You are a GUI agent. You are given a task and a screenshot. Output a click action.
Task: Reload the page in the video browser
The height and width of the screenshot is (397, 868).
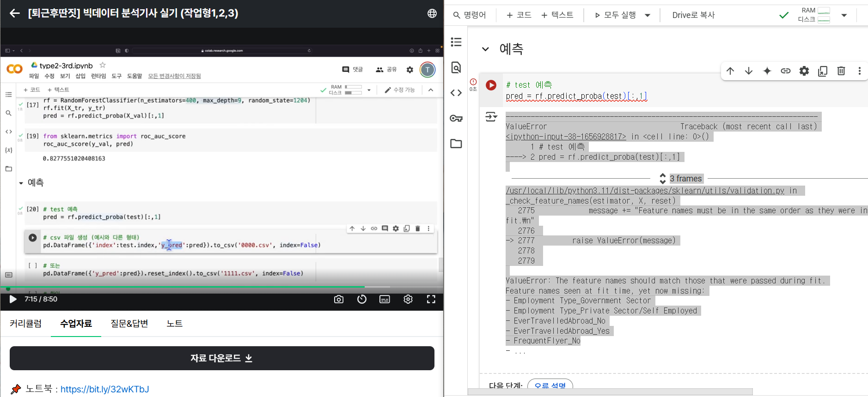(309, 51)
